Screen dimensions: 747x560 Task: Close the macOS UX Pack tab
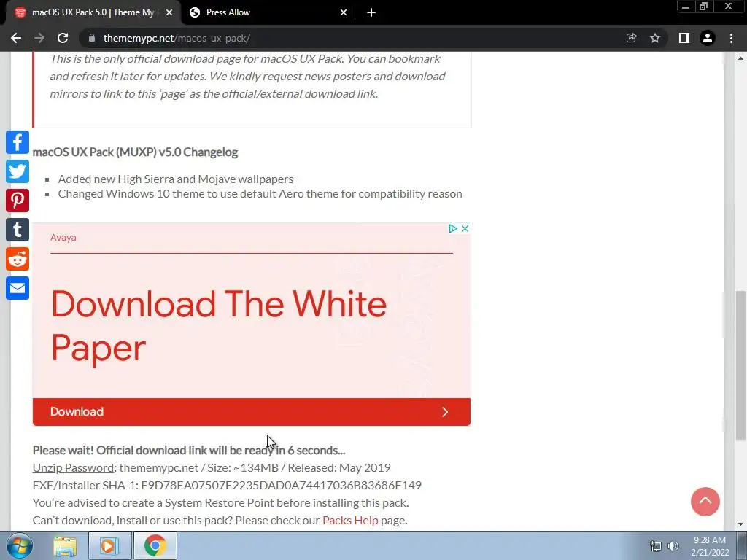pyautogui.click(x=169, y=12)
